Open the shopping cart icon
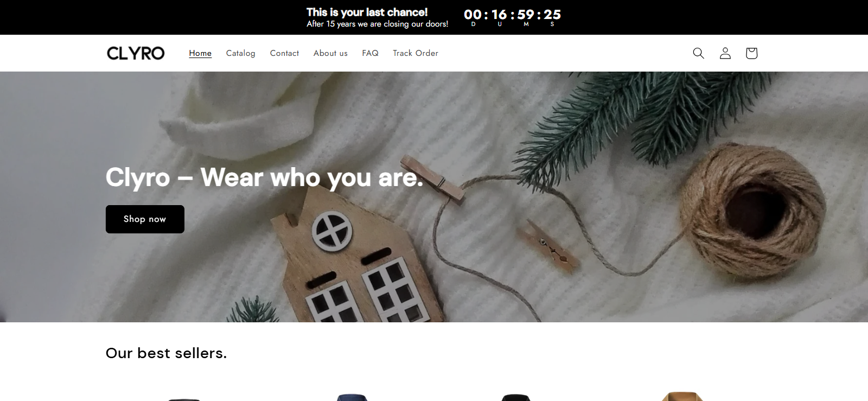Screen dimensions: 868x401 [751, 53]
